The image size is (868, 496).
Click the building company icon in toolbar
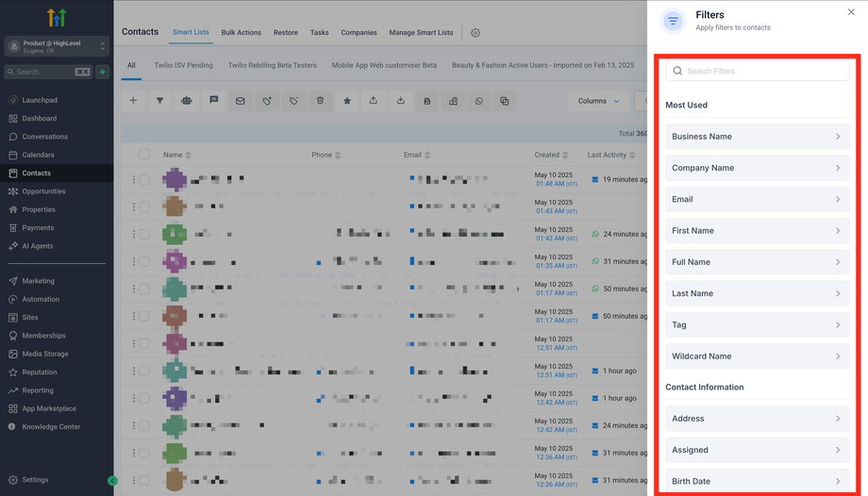453,101
